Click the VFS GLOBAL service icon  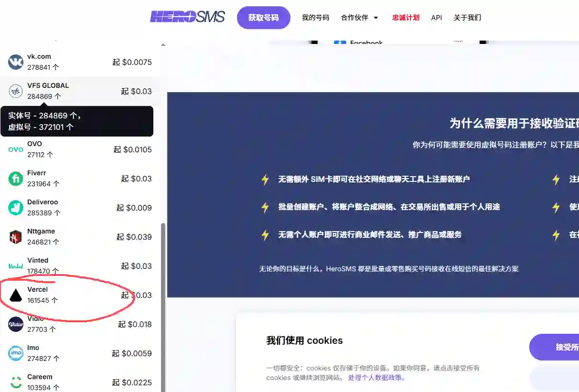15,91
